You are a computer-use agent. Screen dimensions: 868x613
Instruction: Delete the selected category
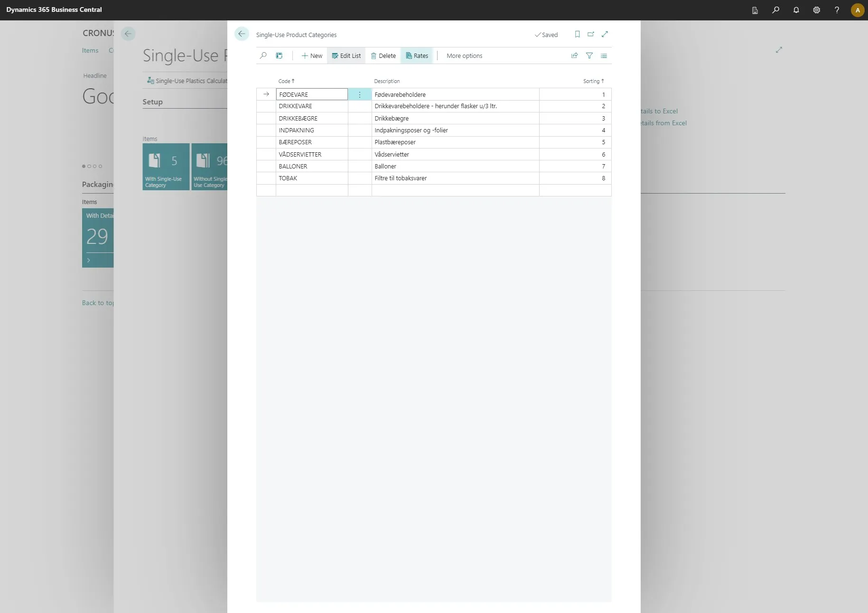pos(383,56)
